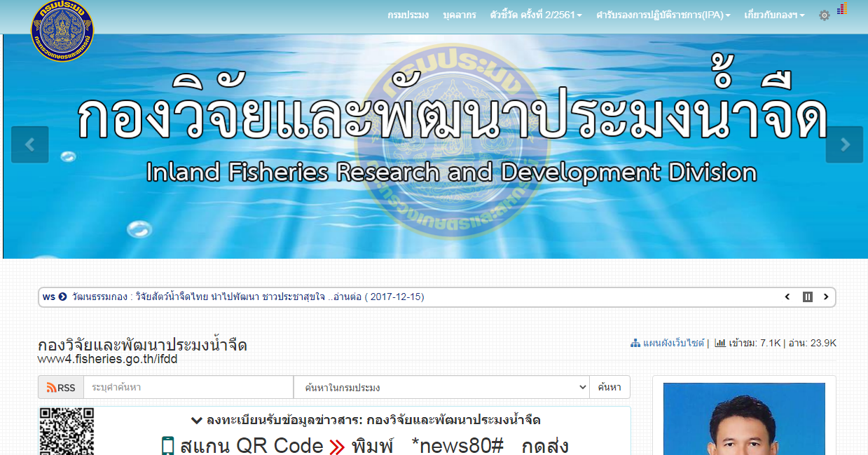Open the แผนผังเว็บไซต์ sitemap link
868x455 pixels.
[673, 344]
